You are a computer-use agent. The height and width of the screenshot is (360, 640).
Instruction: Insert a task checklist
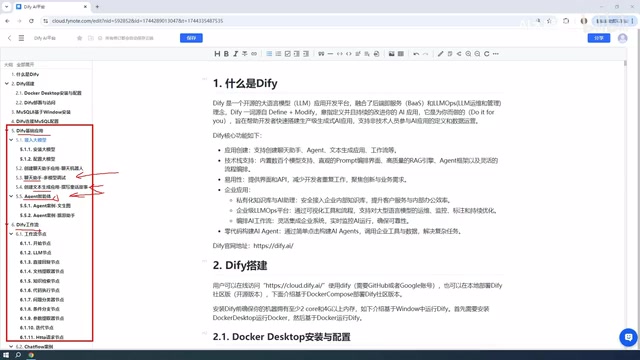coord(287,54)
